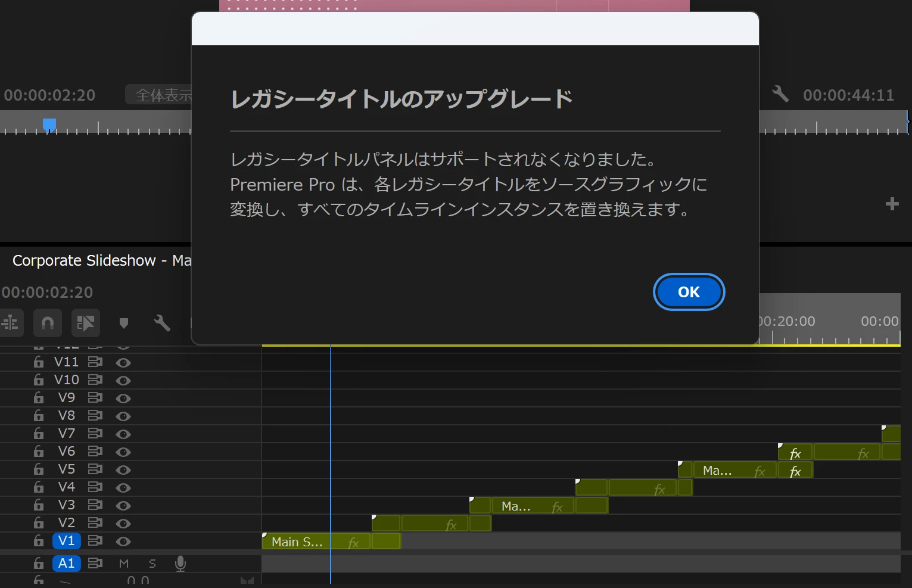Hide track V11 with its eye icon
The width and height of the screenshot is (912, 588).
click(x=123, y=362)
